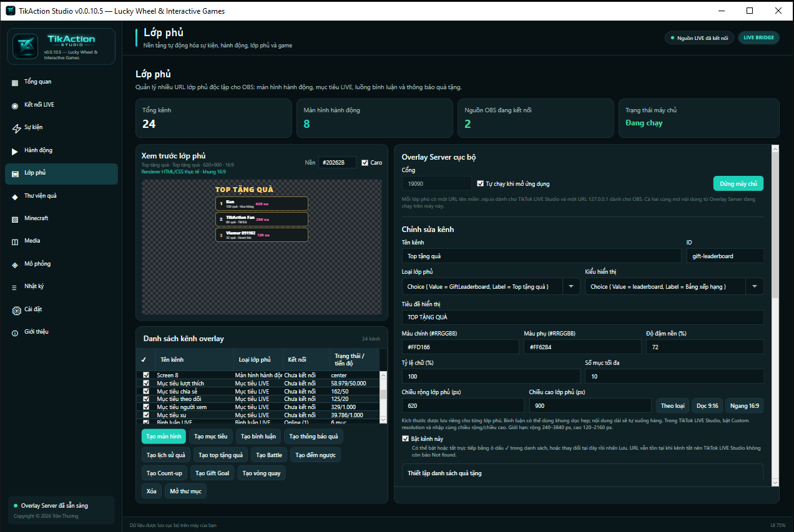
Task: Click the Nền color hex field
Action: click(337, 163)
